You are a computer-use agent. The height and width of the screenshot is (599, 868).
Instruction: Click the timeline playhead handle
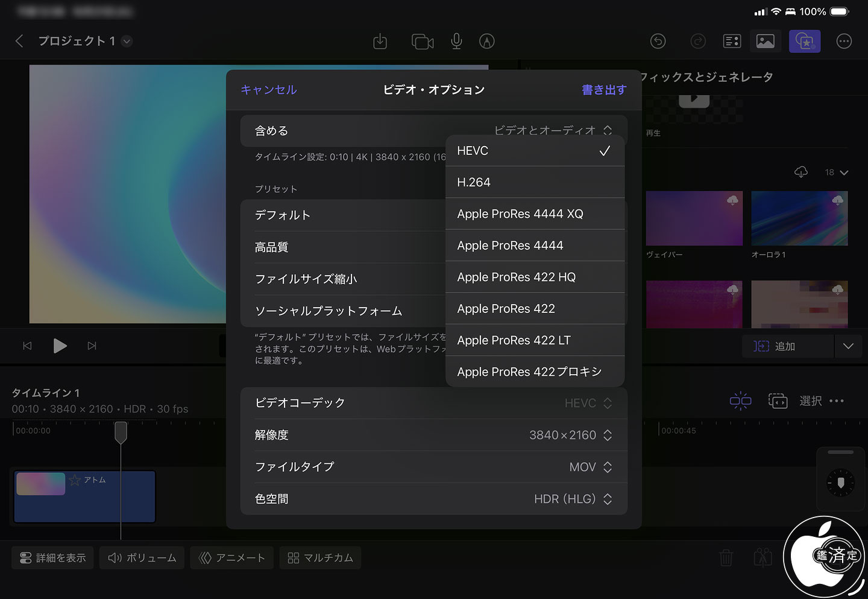(x=121, y=432)
